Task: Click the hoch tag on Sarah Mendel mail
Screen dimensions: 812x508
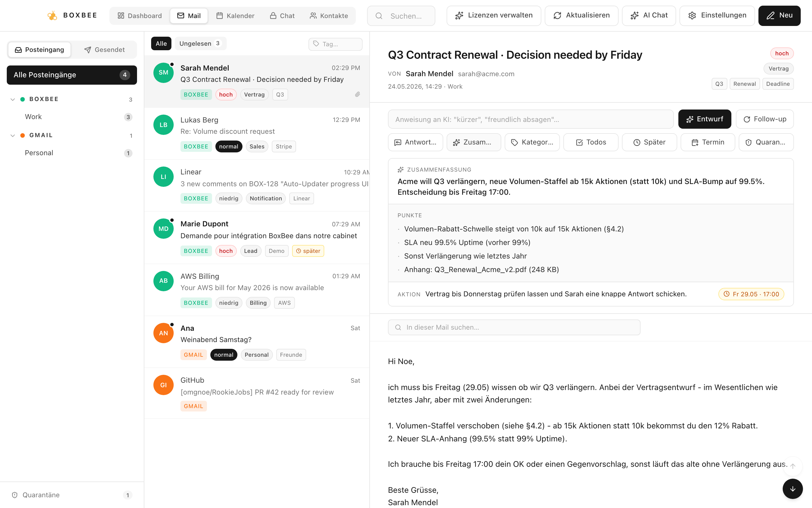Action: (x=226, y=95)
